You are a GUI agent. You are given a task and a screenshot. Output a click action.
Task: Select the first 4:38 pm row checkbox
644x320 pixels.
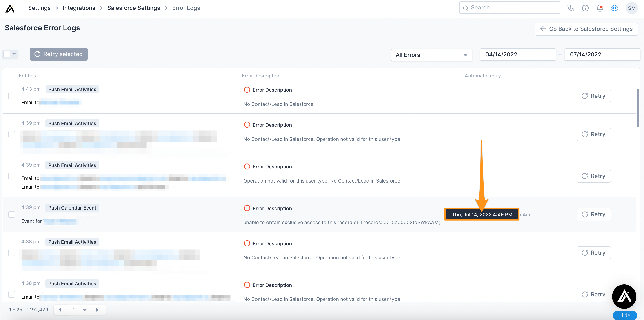(11, 253)
